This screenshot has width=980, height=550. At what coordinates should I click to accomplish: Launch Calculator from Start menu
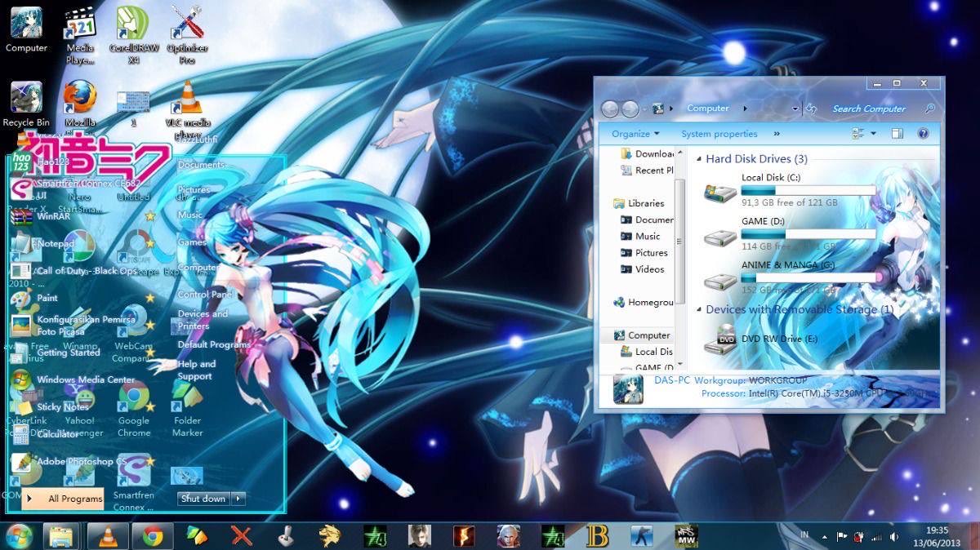click(46, 434)
